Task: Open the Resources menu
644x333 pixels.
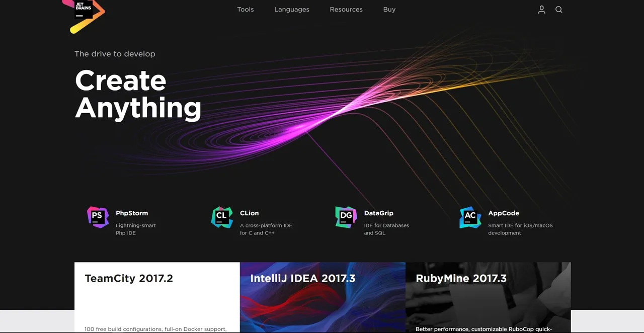Action: (x=346, y=10)
